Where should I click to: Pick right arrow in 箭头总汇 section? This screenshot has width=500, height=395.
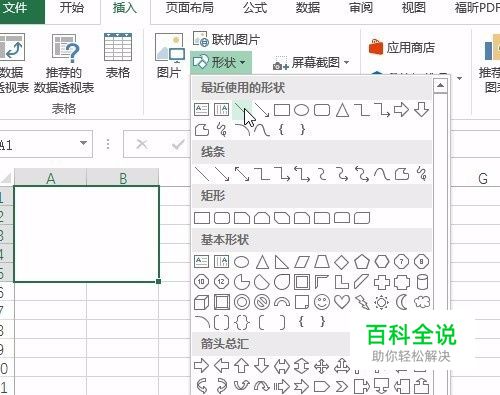[201, 366]
